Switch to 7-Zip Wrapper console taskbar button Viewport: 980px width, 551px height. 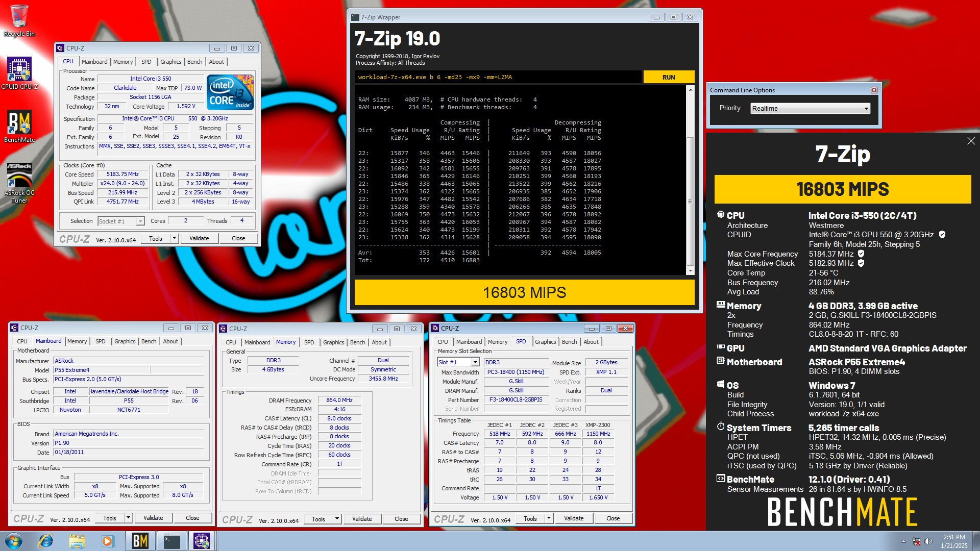(x=171, y=541)
